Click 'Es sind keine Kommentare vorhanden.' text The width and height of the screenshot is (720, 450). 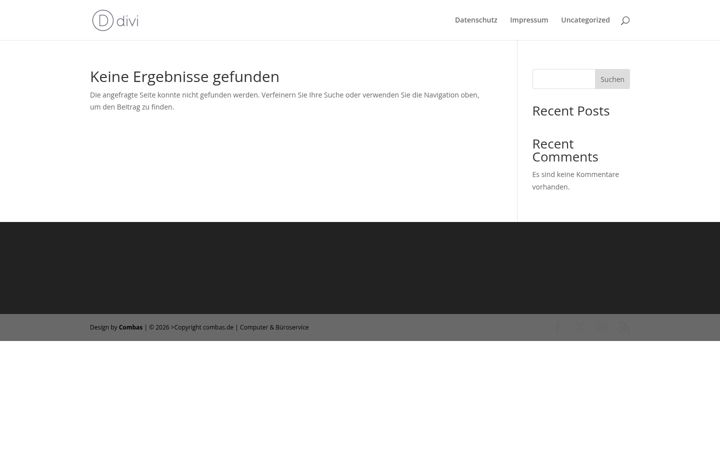pyautogui.click(x=575, y=180)
